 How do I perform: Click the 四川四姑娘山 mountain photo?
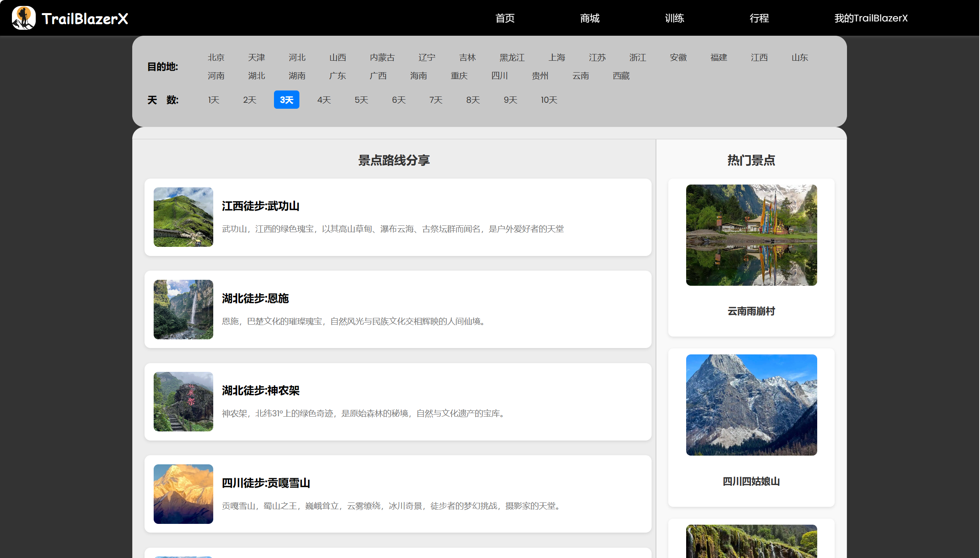coord(751,405)
